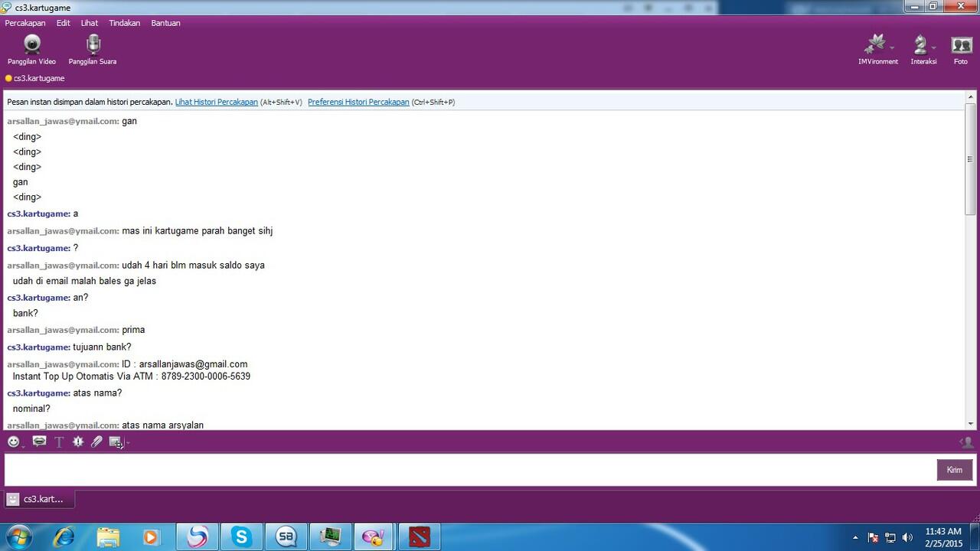
Task: Open the Bantuan menu
Action: (165, 23)
